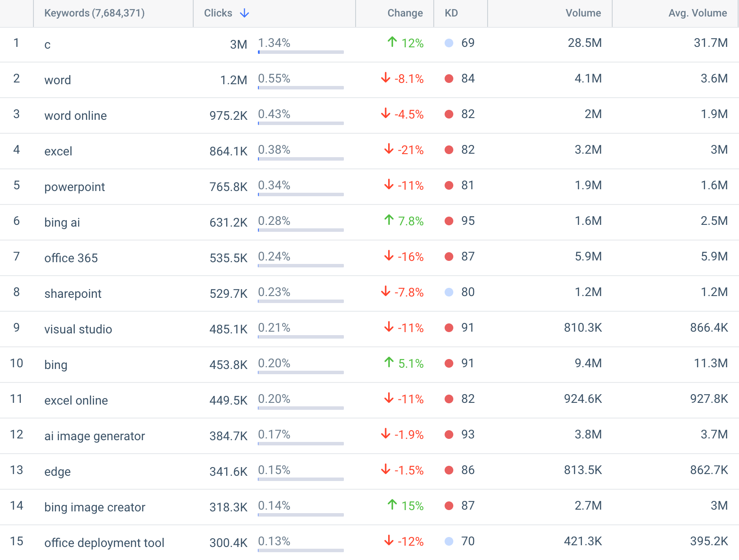Click the red KD dot for bing ai

[x=449, y=221]
